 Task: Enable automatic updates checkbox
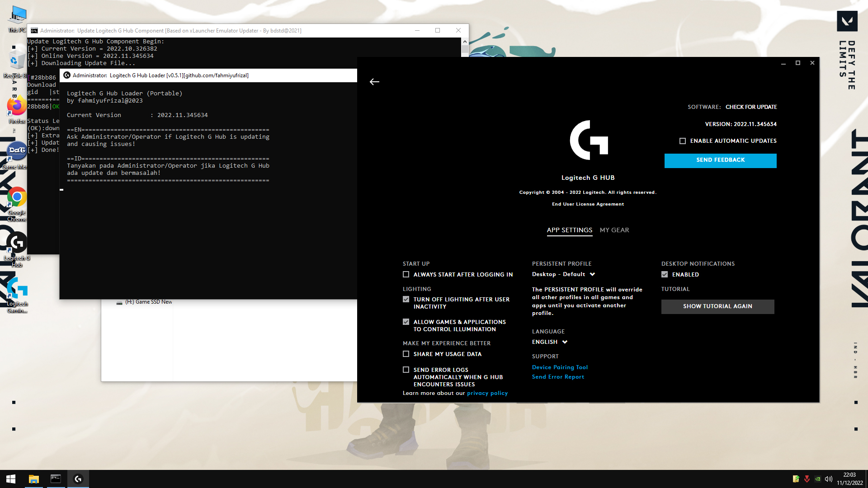click(x=683, y=141)
